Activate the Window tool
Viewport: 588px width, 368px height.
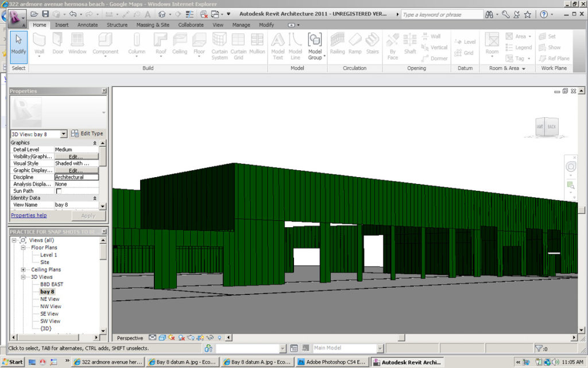76,43
